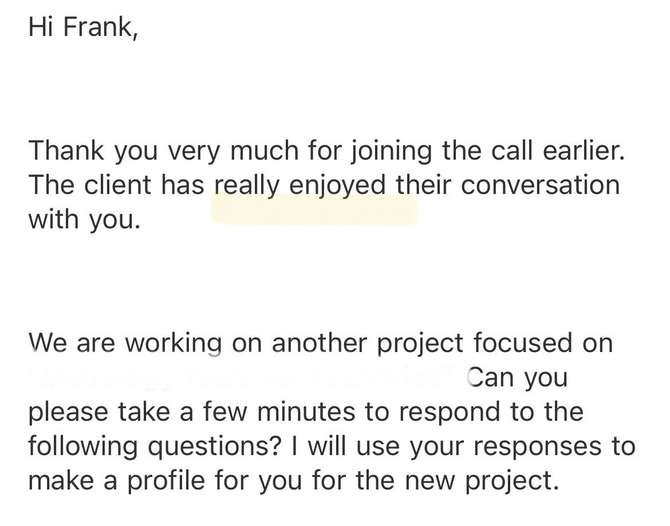Viewport: 670px width, 526px height.
Task: Click the yellow highlighted redacted area
Action: click(314, 209)
